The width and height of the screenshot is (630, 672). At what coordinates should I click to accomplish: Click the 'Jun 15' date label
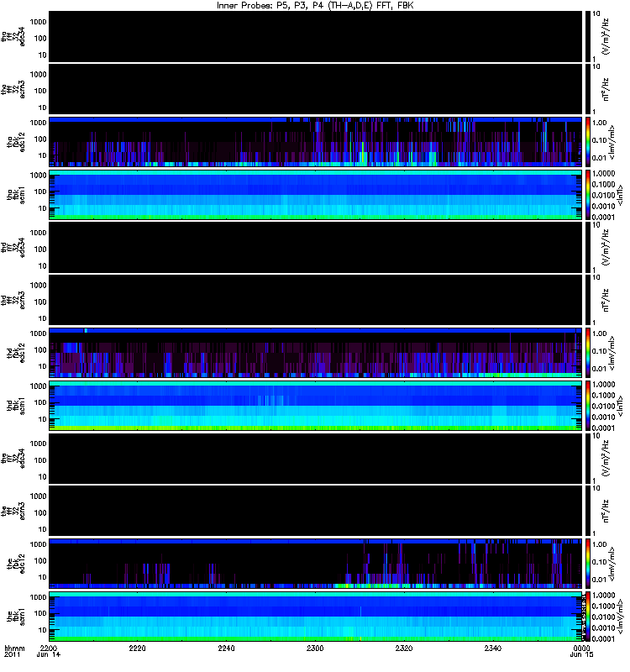(581, 654)
